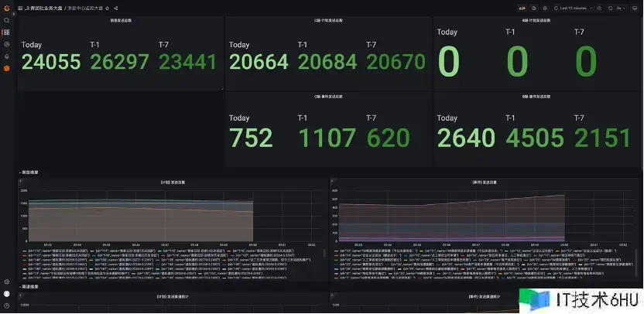Open the Last 15 minutes time picker
The height and width of the screenshot is (314, 644).
click(x=574, y=8)
